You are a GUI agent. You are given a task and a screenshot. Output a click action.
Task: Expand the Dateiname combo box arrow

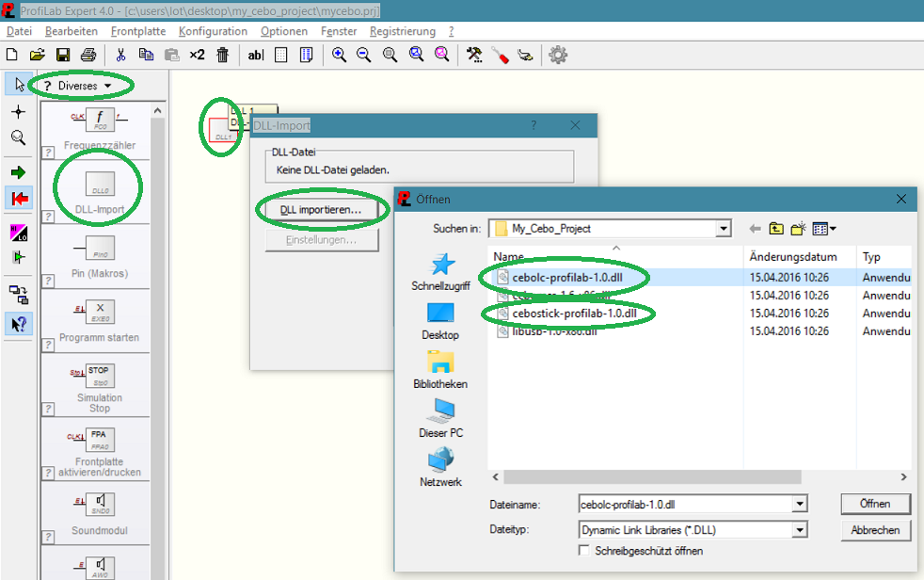(799, 505)
